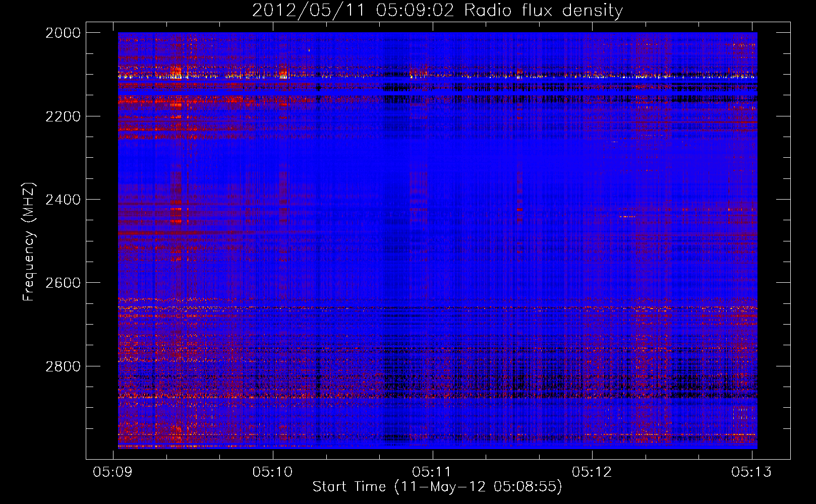The width and height of the screenshot is (816, 504).
Task: Click the 05:09 time tick label
Action: point(113,472)
